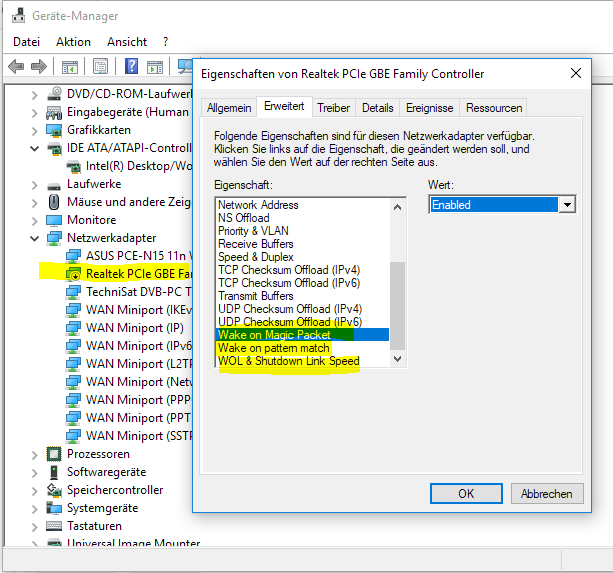Expand the Laufwerke tree node
This screenshot has width=613, height=573.
point(34,184)
